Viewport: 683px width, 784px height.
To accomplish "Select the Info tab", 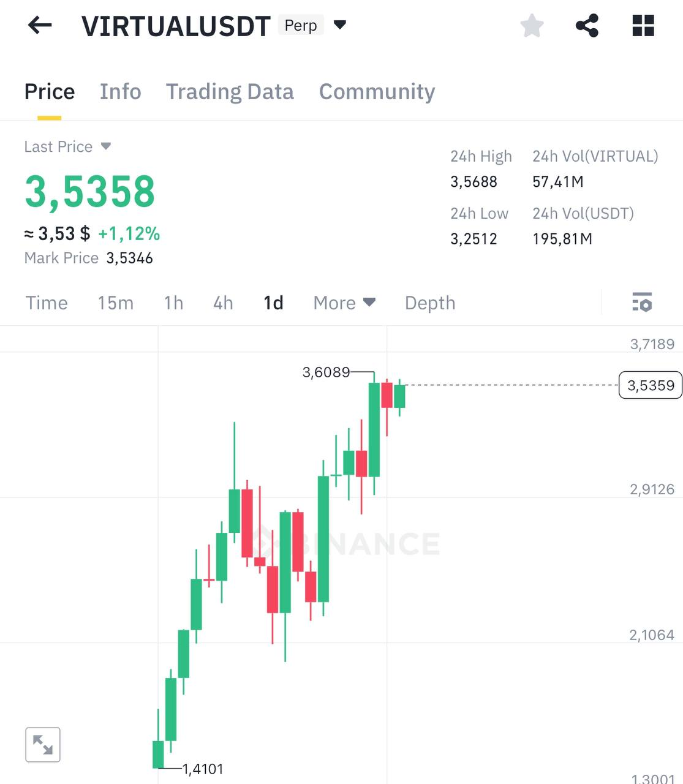I will [120, 91].
